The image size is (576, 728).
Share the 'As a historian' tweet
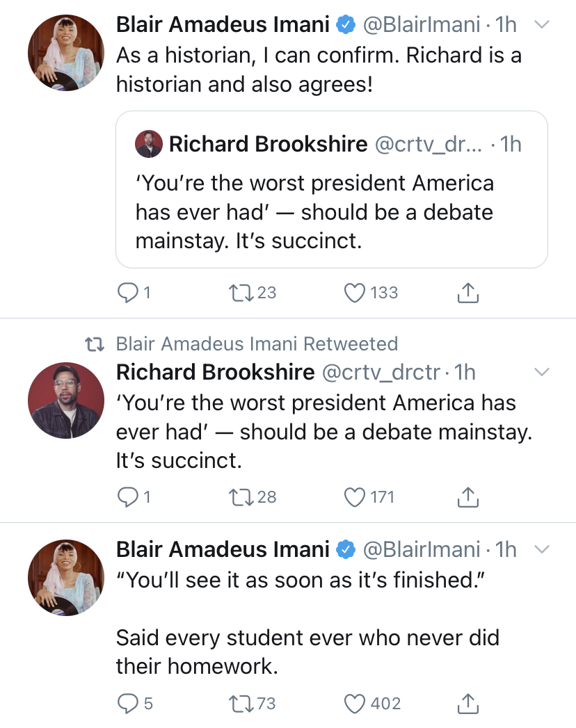click(467, 293)
